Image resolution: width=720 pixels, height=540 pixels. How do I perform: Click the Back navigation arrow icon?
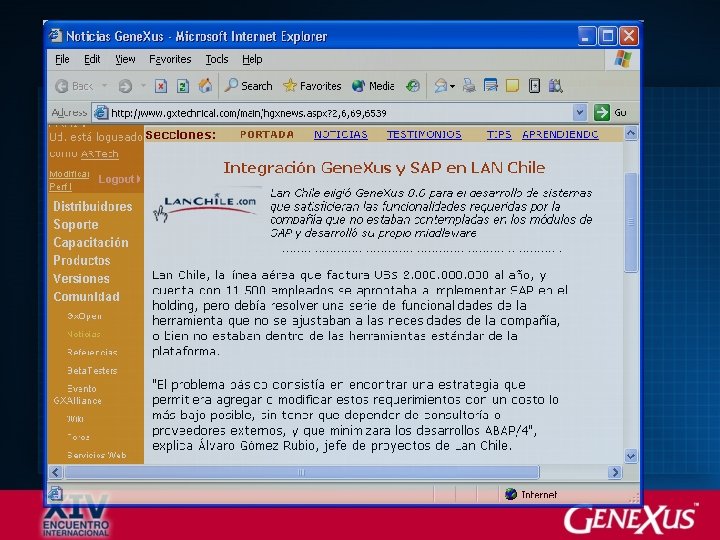(x=62, y=86)
